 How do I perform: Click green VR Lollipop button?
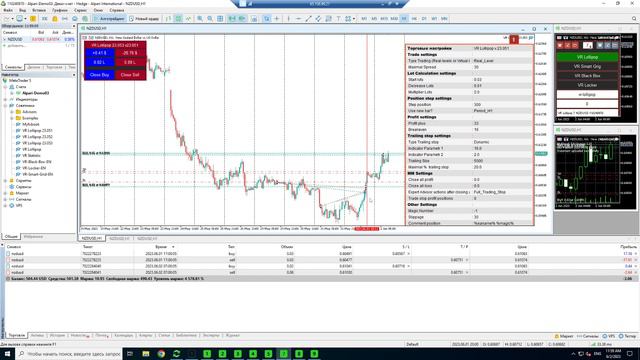[587, 57]
